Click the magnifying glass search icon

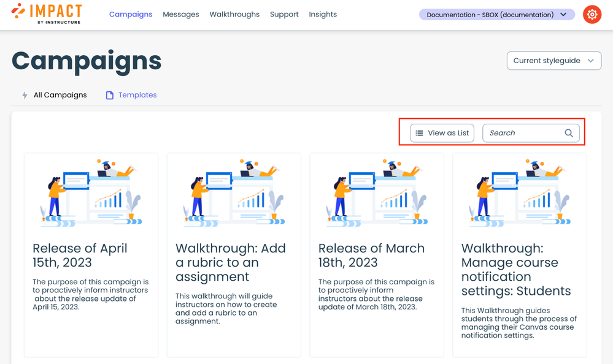569,133
